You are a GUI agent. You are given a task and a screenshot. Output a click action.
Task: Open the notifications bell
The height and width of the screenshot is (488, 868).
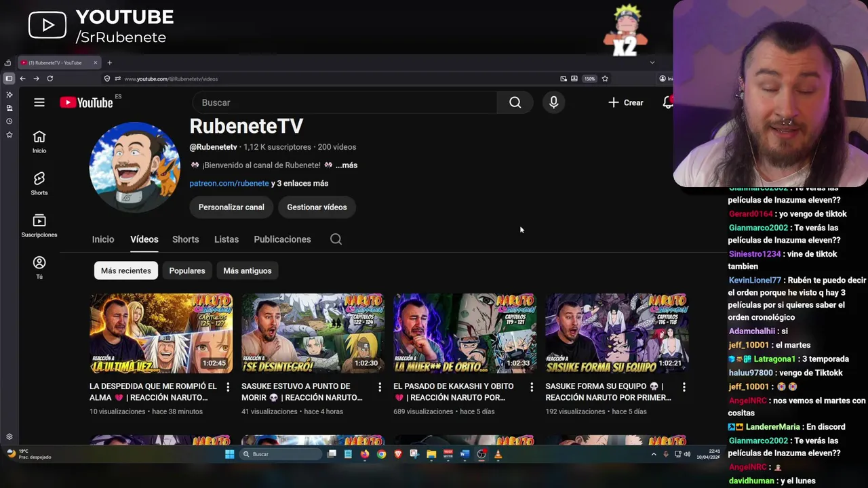[x=668, y=102]
